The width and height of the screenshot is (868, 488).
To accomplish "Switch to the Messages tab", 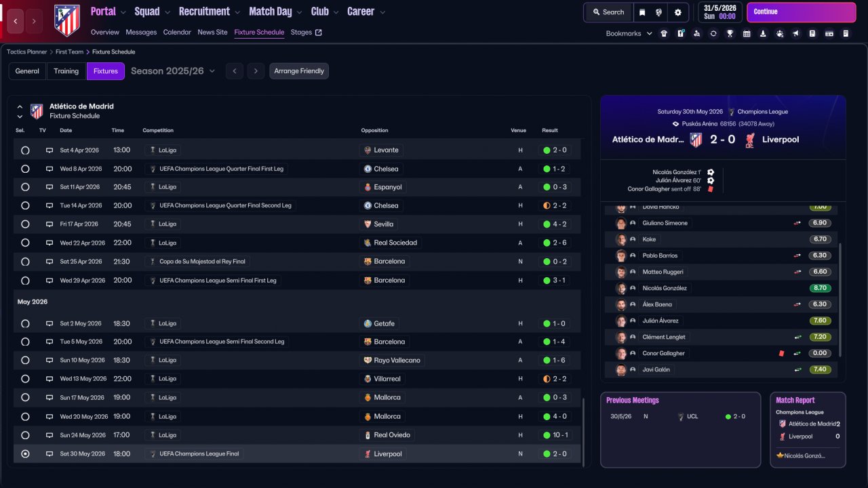I will coord(141,32).
